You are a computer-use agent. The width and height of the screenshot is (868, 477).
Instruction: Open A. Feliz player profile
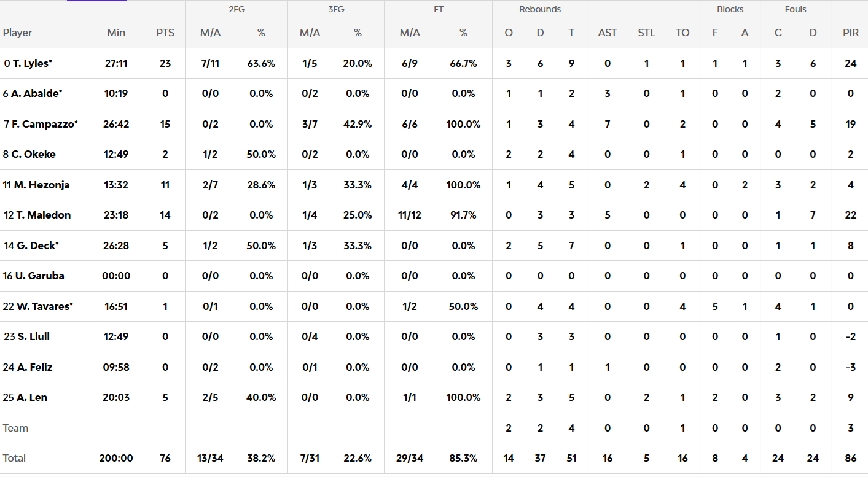[x=34, y=367]
